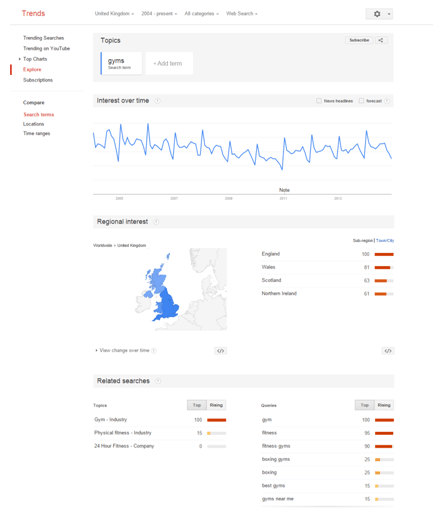Image resolution: width=433 pixels, height=513 pixels.
Task: Open Trending Searches in sidebar
Action: tap(43, 38)
